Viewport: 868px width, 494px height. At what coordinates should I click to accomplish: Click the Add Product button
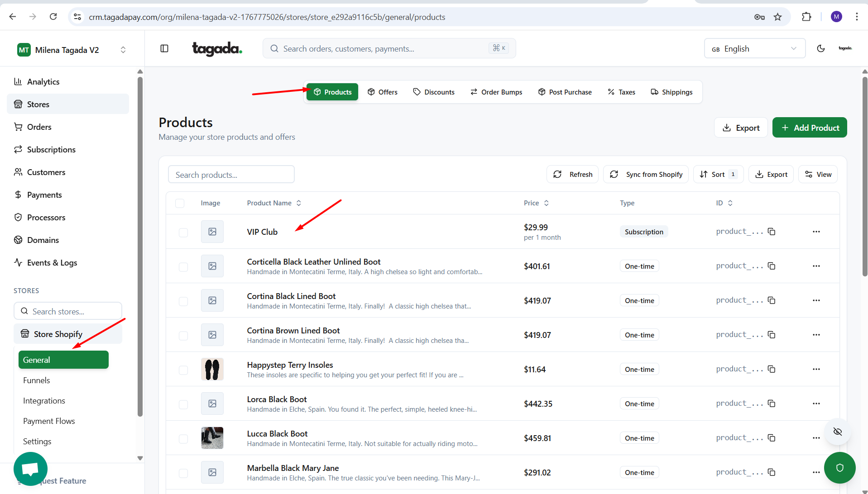point(809,128)
